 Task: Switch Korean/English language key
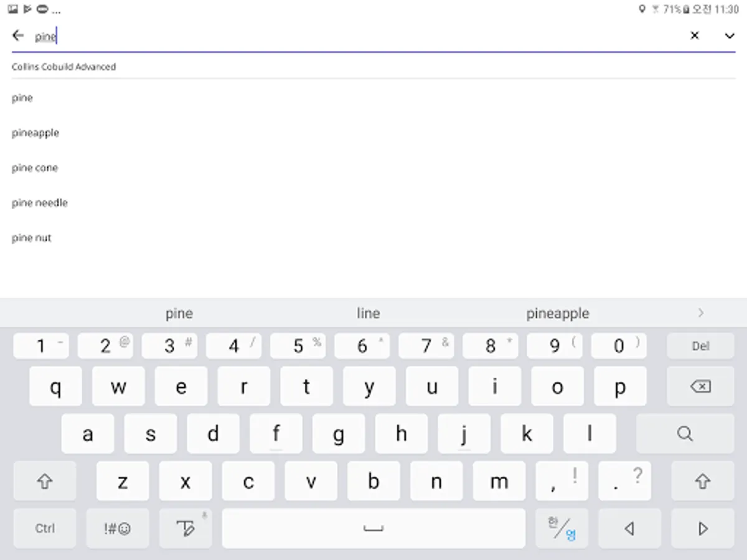562,528
